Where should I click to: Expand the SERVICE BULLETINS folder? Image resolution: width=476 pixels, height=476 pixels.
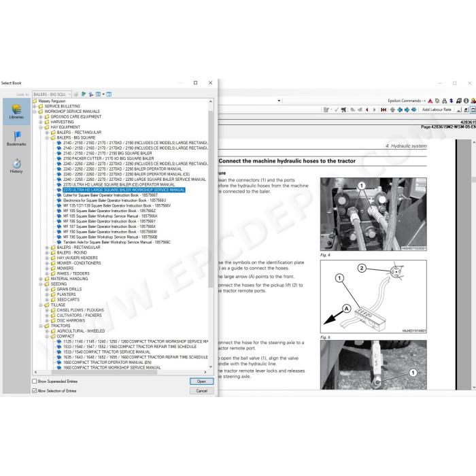[x=35, y=106]
